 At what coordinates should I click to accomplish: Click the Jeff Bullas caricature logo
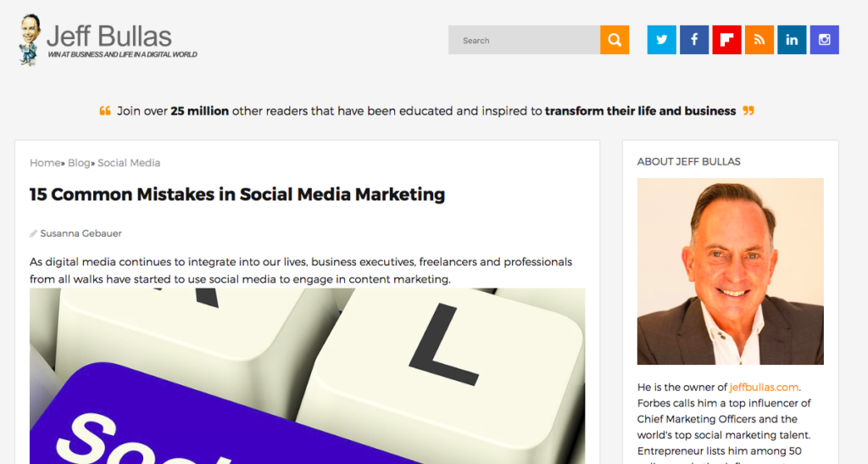pyautogui.click(x=30, y=39)
